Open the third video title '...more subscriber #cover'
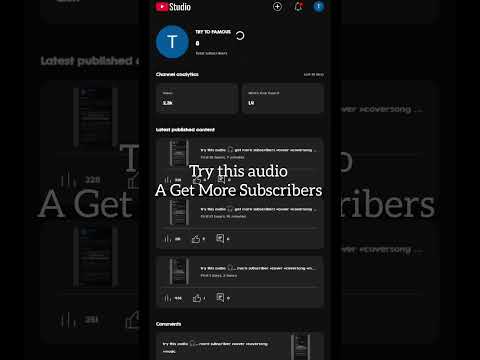This screenshot has height=360, width=480. click(x=258, y=268)
